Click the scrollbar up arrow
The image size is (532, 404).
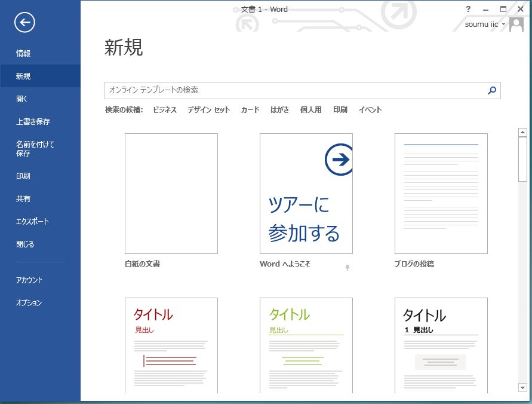pos(522,133)
